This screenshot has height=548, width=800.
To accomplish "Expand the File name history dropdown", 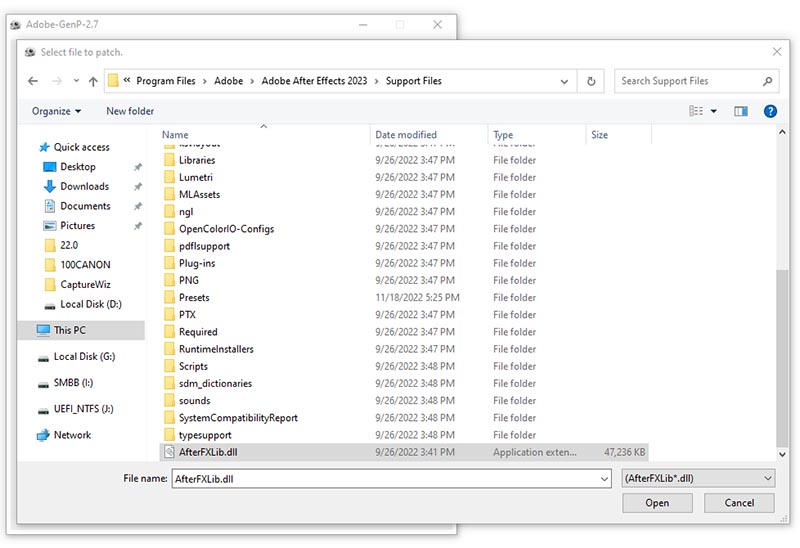I will click(604, 479).
